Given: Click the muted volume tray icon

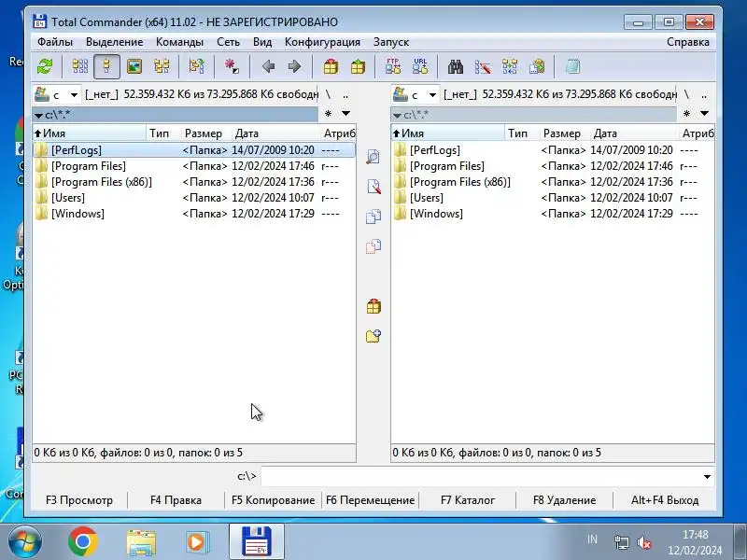Looking at the screenshot, I should [x=644, y=542].
